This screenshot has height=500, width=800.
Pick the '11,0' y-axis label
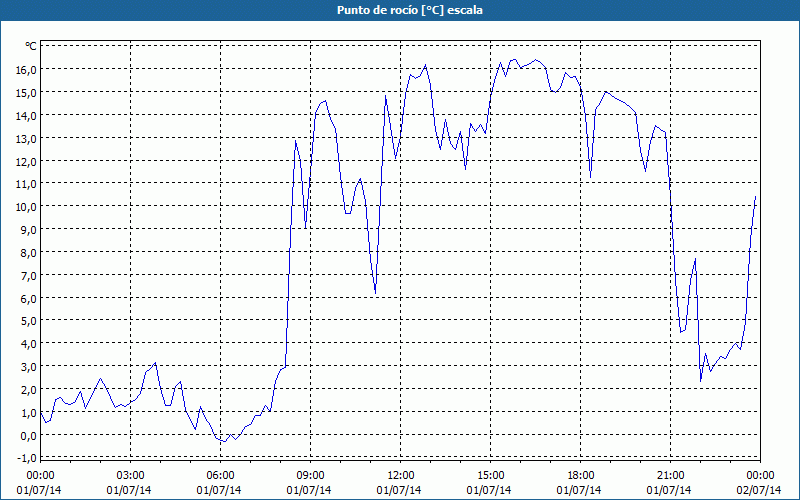pos(27,184)
